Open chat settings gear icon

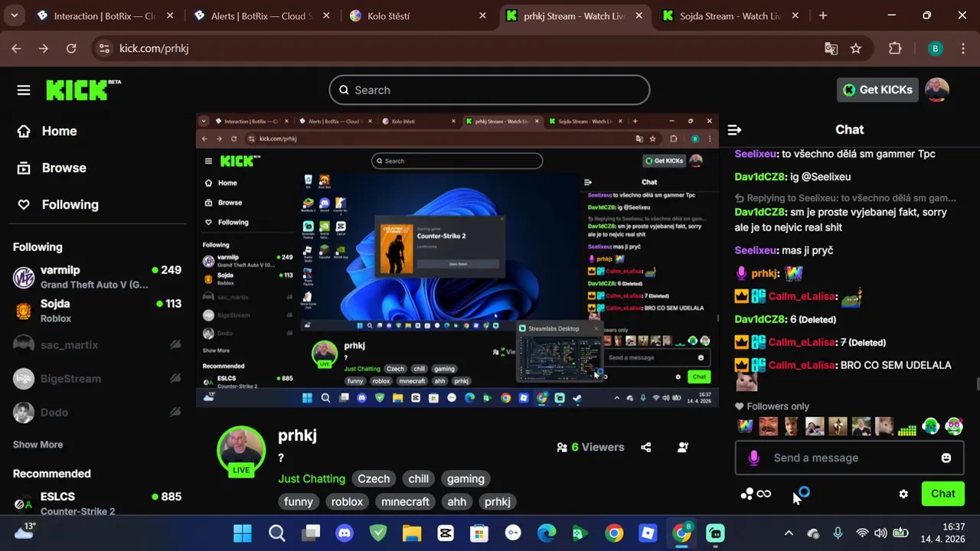click(x=903, y=494)
